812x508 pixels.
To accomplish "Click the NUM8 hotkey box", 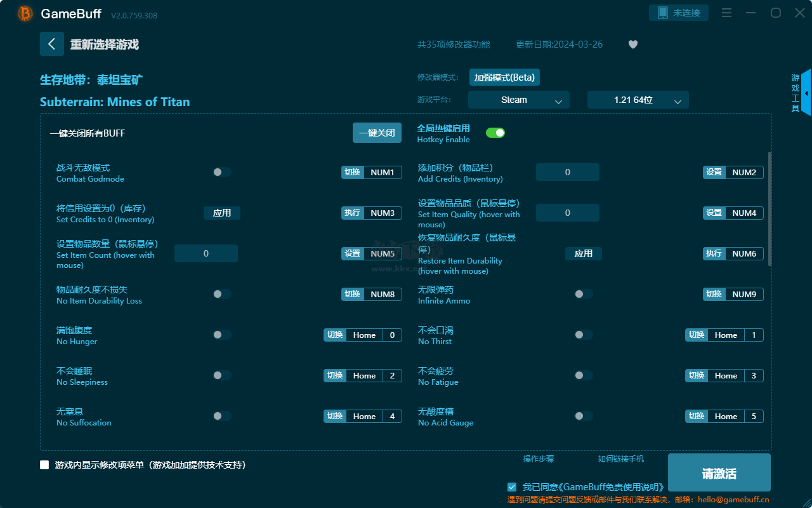I will click(383, 294).
